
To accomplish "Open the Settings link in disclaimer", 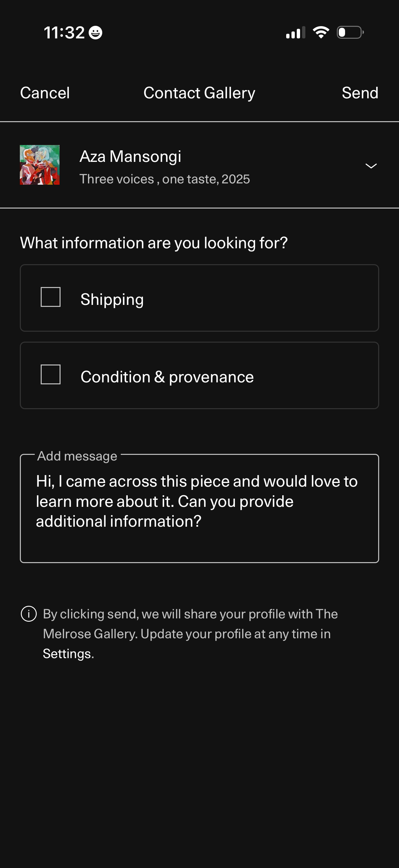I will (68, 654).
